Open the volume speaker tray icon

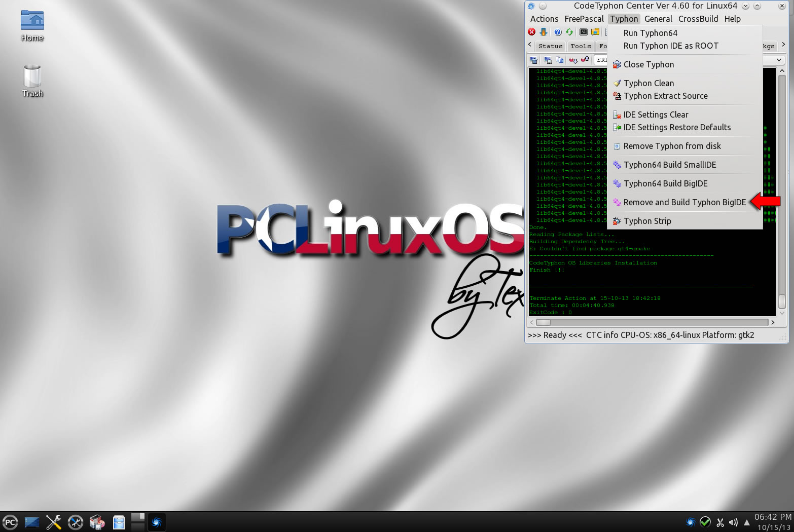733,522
